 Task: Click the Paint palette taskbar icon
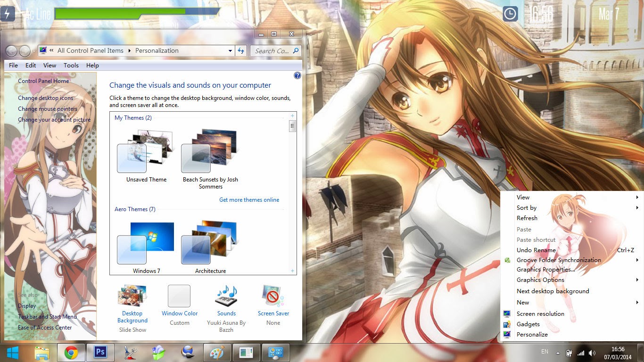tap(218, 353)
